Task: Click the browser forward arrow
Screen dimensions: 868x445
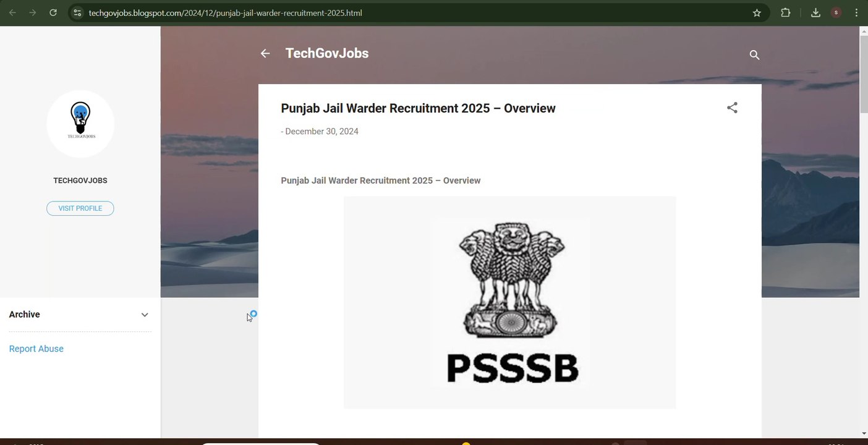Action: point(33,12)
